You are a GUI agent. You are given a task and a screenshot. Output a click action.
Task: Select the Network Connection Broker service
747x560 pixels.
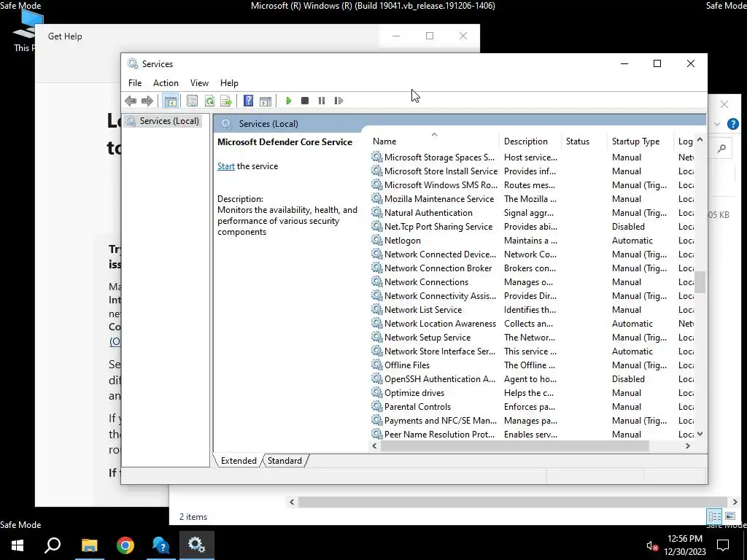(532, 268)
